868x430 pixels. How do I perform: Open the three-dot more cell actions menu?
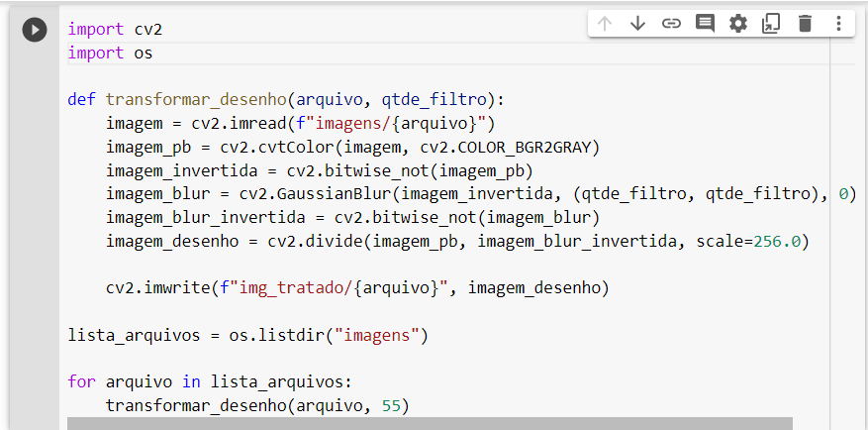838,23
